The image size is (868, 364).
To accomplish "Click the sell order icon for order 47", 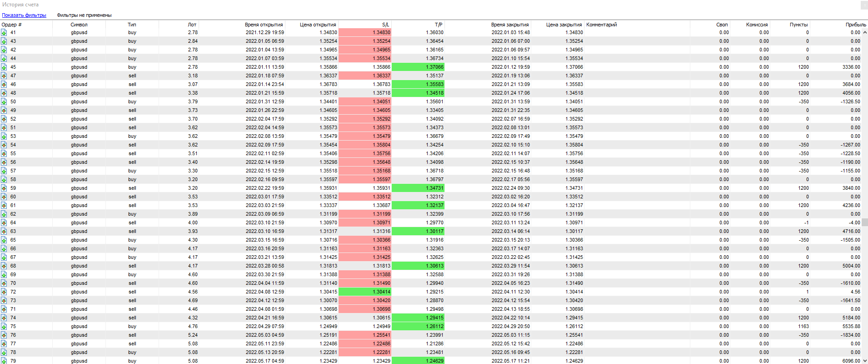I will (4, 76).
